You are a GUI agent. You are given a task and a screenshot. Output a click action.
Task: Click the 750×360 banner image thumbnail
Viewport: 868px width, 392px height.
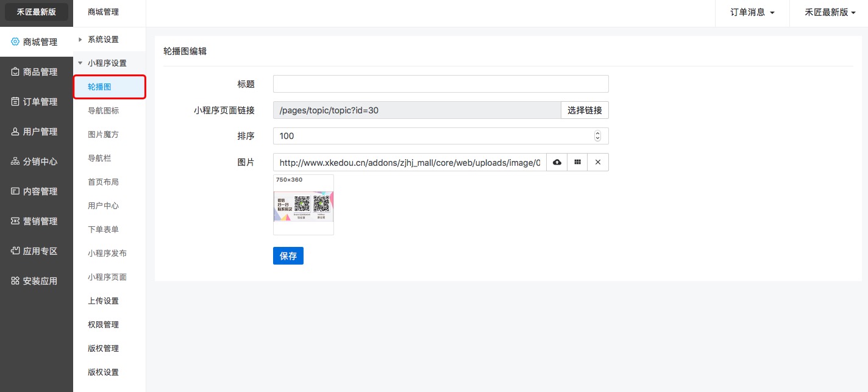pos(304,207)
